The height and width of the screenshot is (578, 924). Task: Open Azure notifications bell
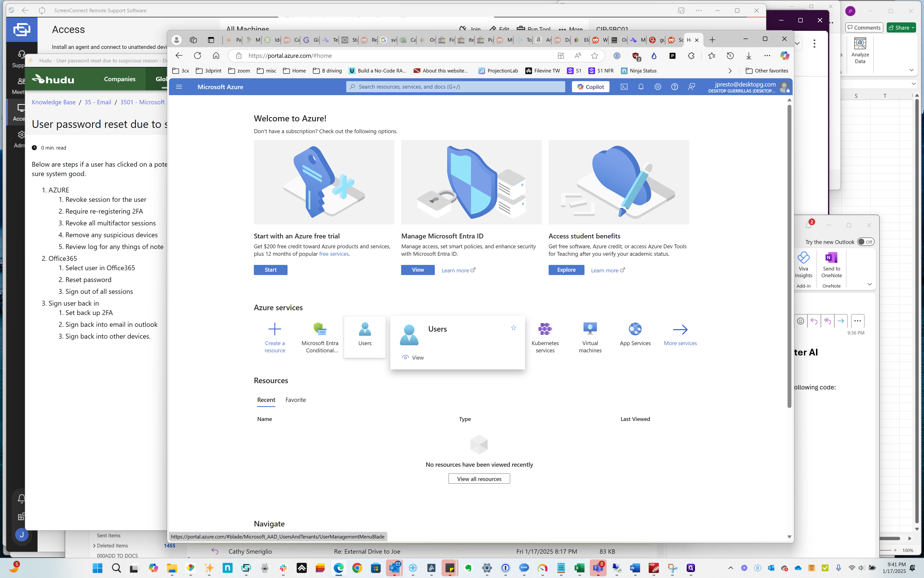pyautogui.click(x=641, y=87)
